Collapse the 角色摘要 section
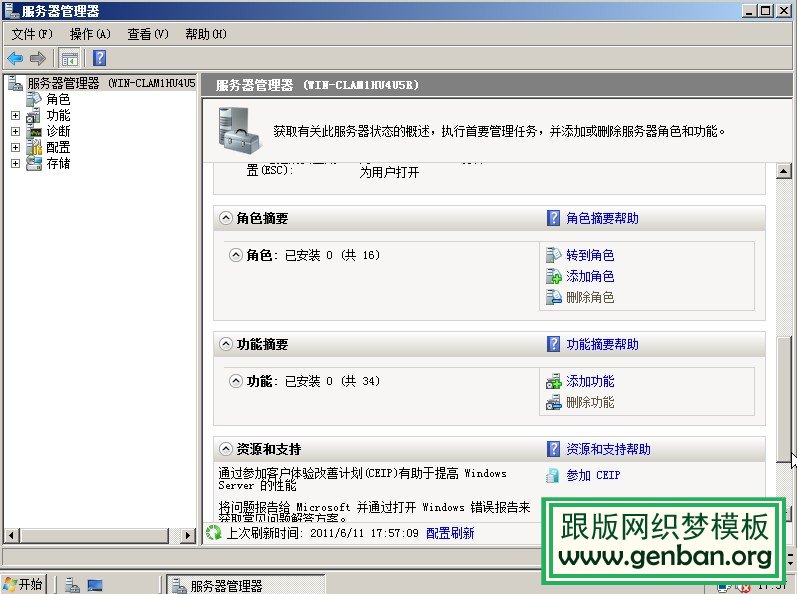 click(x=223, y=218)
